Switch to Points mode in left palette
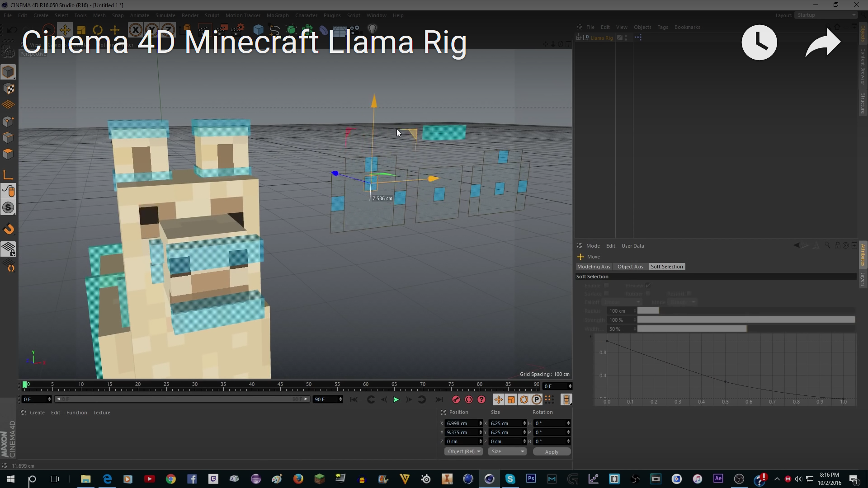 coord(9,121)
